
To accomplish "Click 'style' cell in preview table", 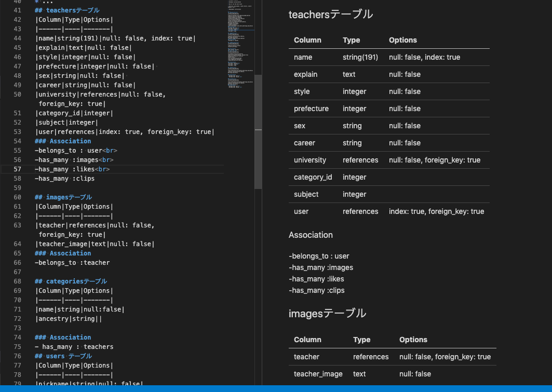I will pos(302,91).
